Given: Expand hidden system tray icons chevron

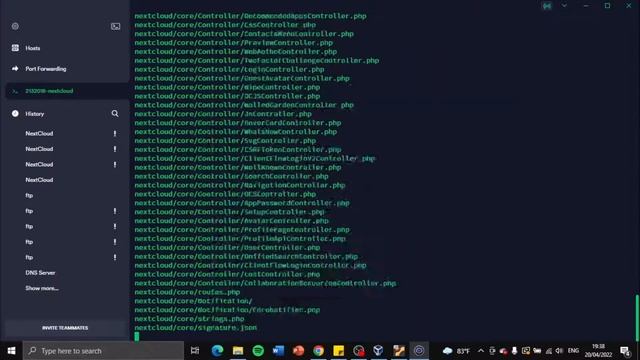Looking at the screenshot, I should point(481,351).
